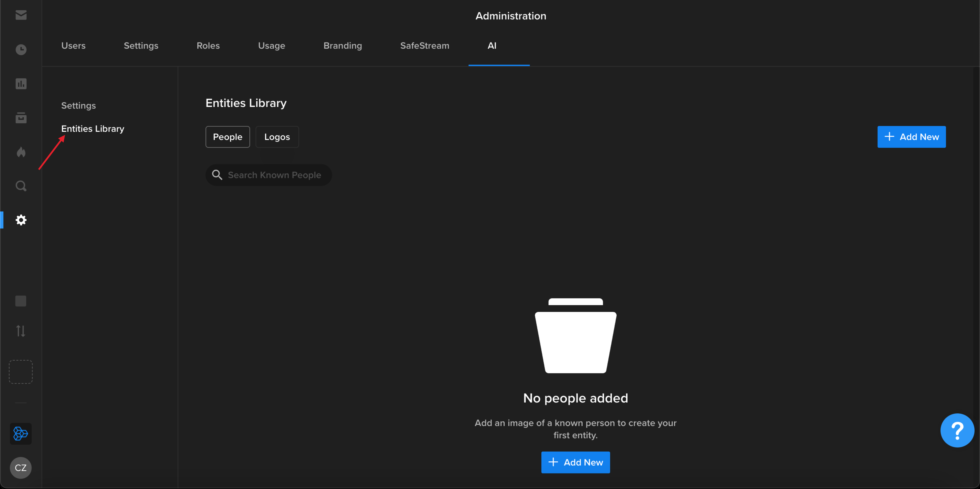This screenshot has width=980, height=489.
Task: Select the Logos filter button
Action: (277, 137)
